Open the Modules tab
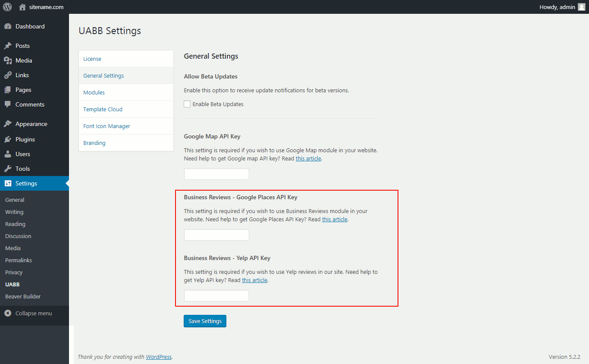The image size is (589, 364). (x=126, y=92)
